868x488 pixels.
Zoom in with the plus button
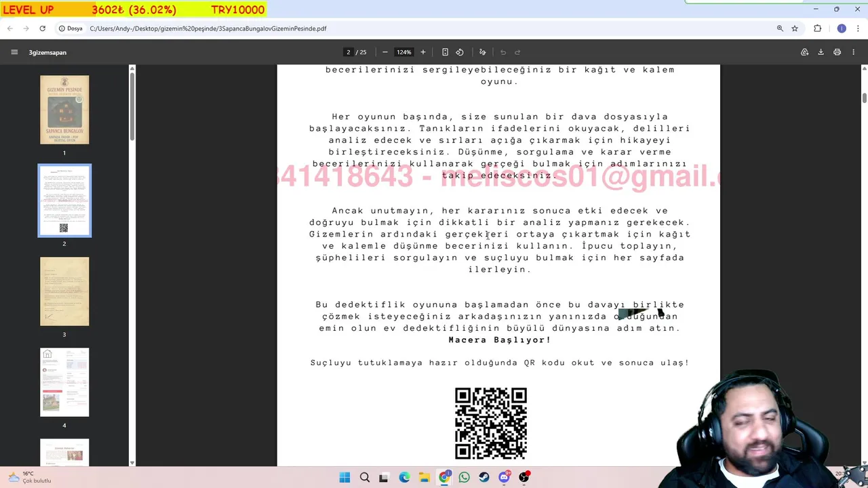[422, 52]
